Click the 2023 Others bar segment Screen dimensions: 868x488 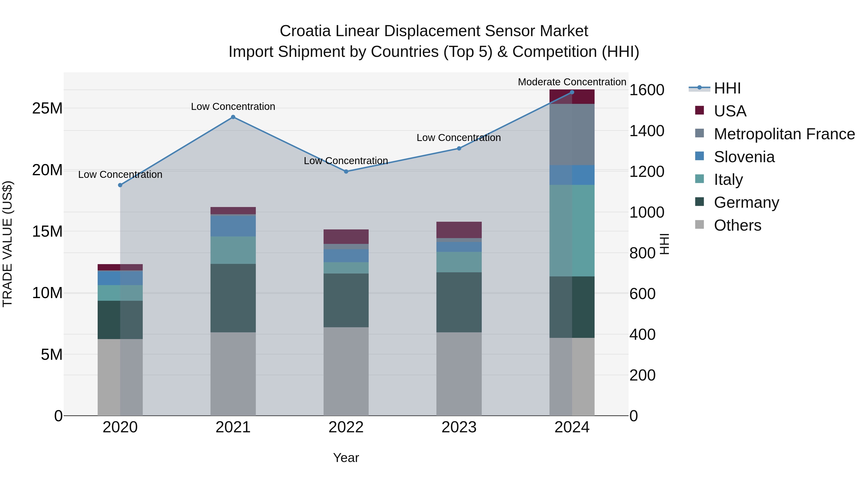tap(459, 374)
